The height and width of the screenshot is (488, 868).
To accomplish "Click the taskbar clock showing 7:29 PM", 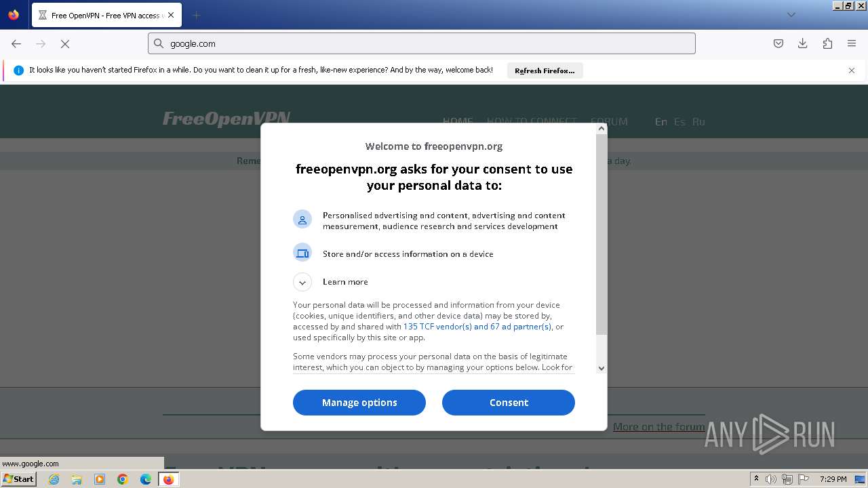I will tap(833, 479).
